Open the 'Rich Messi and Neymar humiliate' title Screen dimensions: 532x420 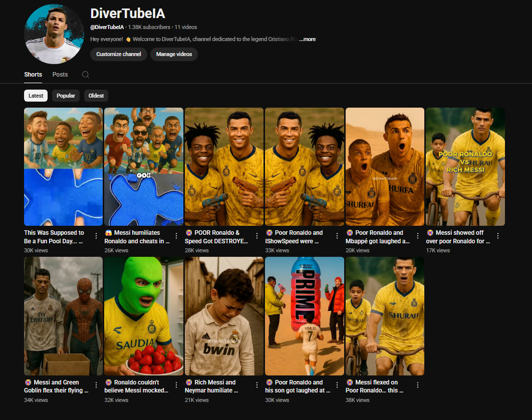[211, 386]
